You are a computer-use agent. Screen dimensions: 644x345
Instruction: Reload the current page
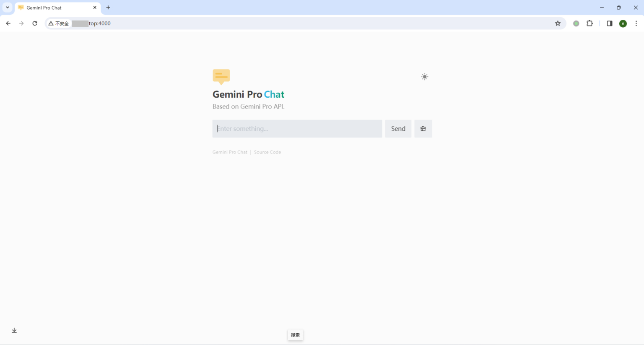(35, 23)
